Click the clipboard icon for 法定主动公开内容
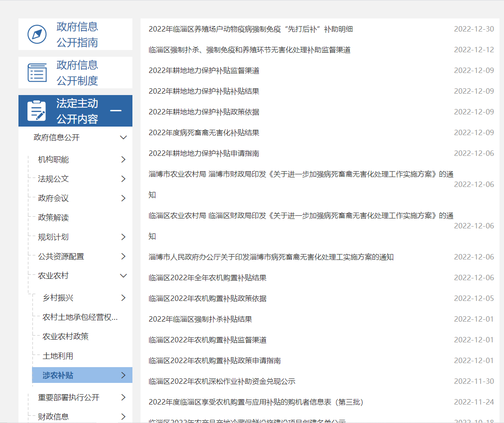The image size is (504, 423). click(36, 111)
